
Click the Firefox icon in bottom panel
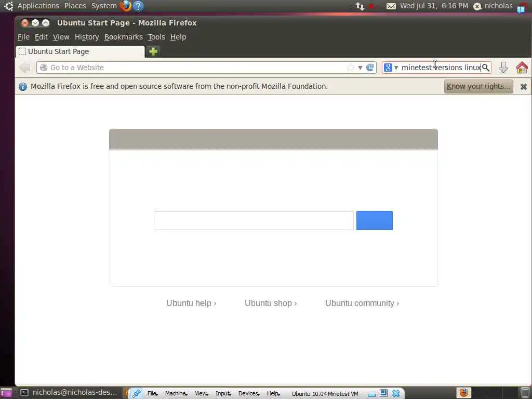pyautogui.click(x=463, y=393)
